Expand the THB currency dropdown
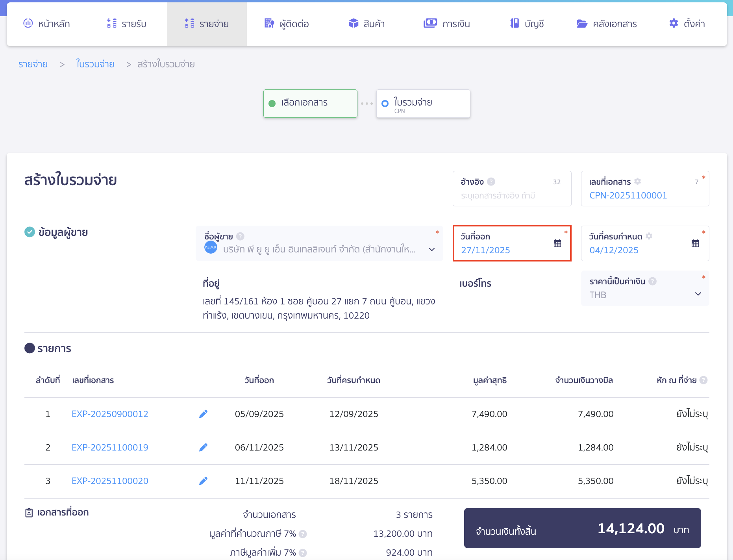This screenshot has height=560, width=733. point(698,294)
